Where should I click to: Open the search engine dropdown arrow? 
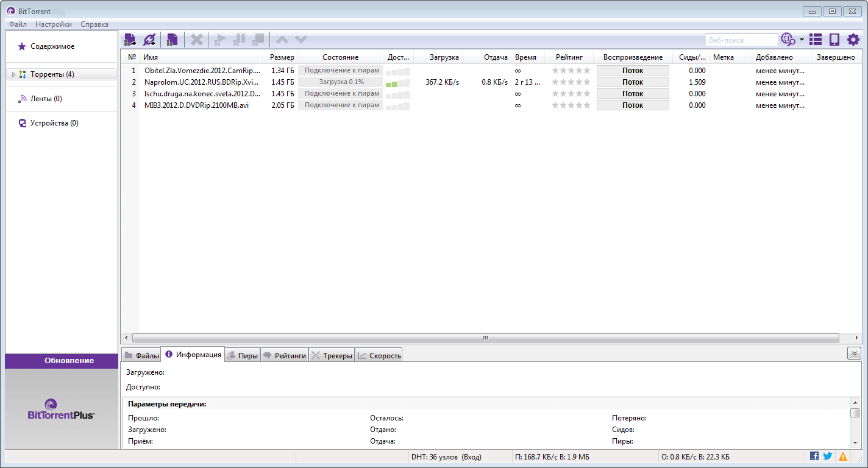pos(802,40)
